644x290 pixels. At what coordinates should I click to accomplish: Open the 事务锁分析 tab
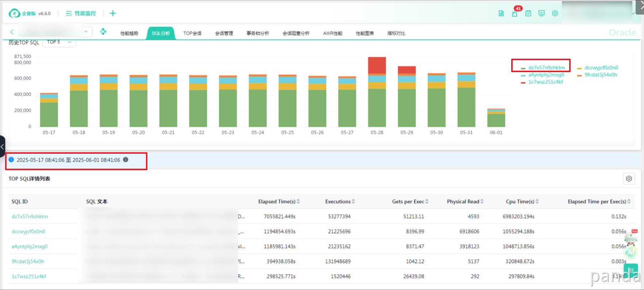(x=258, y=33)
